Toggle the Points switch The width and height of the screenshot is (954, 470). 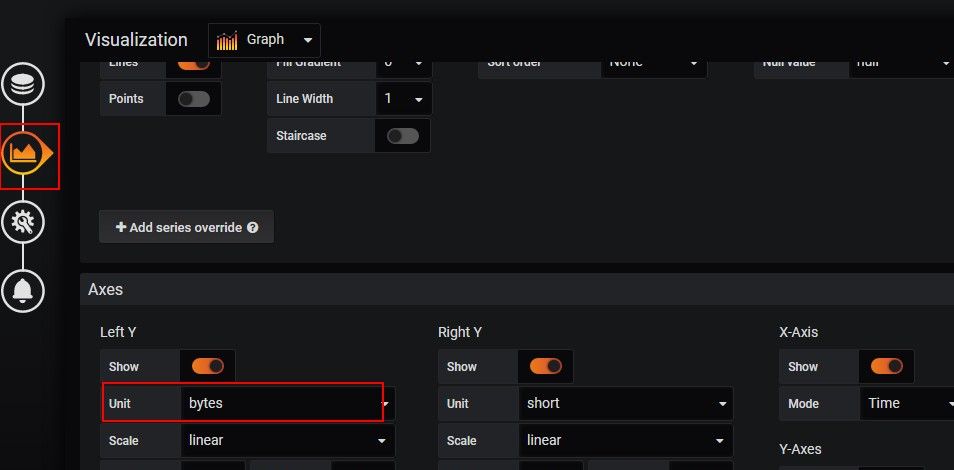194,99
